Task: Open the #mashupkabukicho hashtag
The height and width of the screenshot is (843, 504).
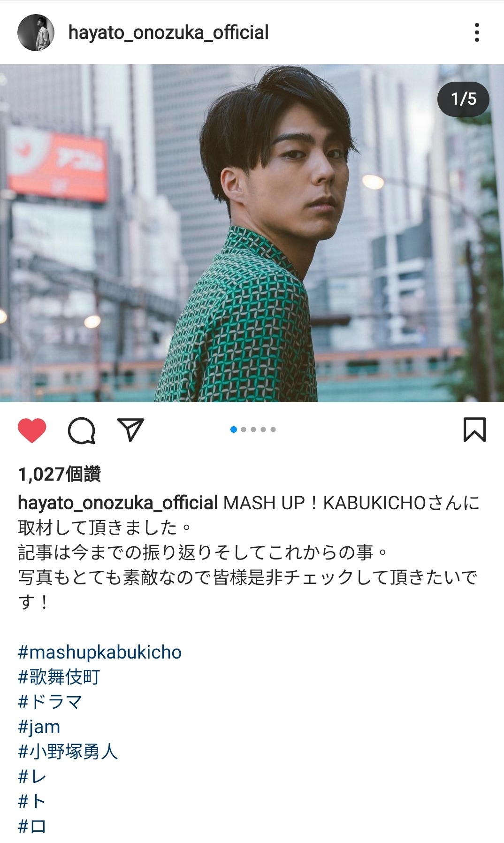Action: pyautogui.click(x=100, y=652)
